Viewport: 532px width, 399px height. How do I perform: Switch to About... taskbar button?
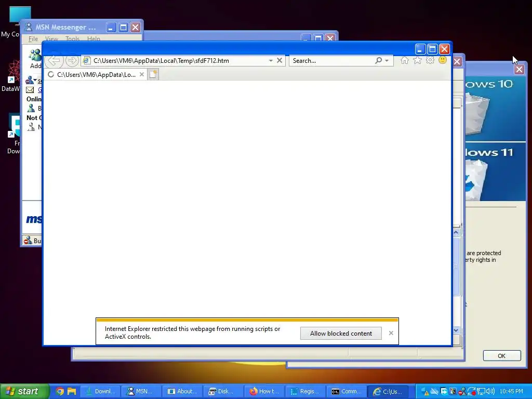(x=182, y=391)
